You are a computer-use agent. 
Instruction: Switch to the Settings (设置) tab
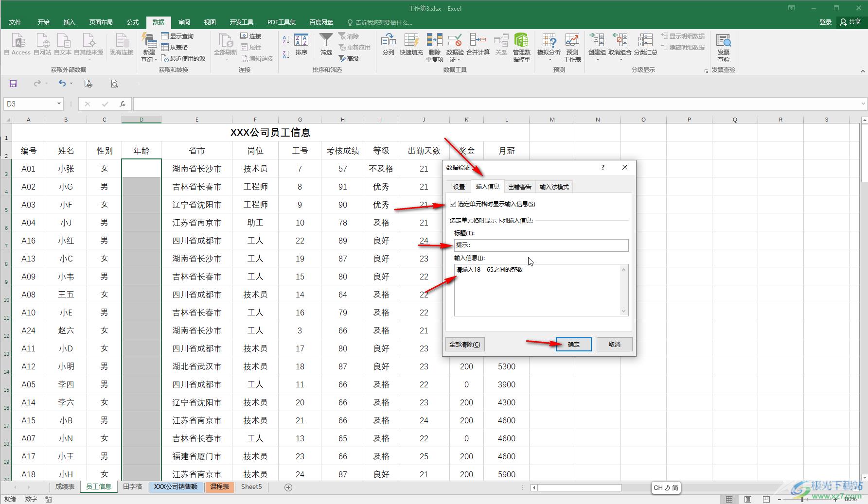[x=459, y=187]
